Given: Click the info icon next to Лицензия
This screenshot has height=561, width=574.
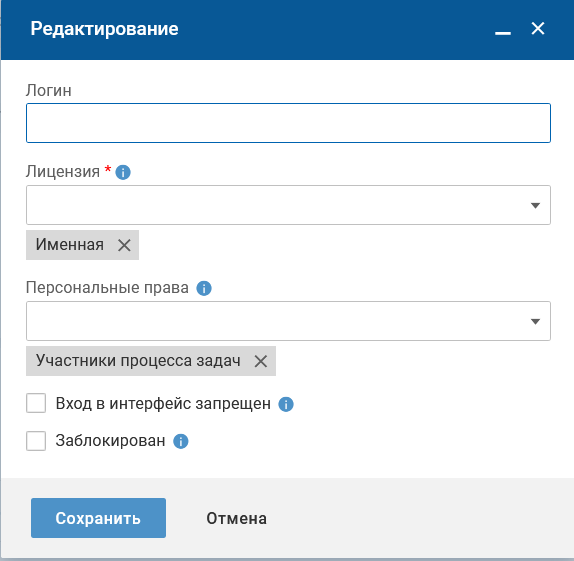Looking at the screenshot, I should (123, 172).
